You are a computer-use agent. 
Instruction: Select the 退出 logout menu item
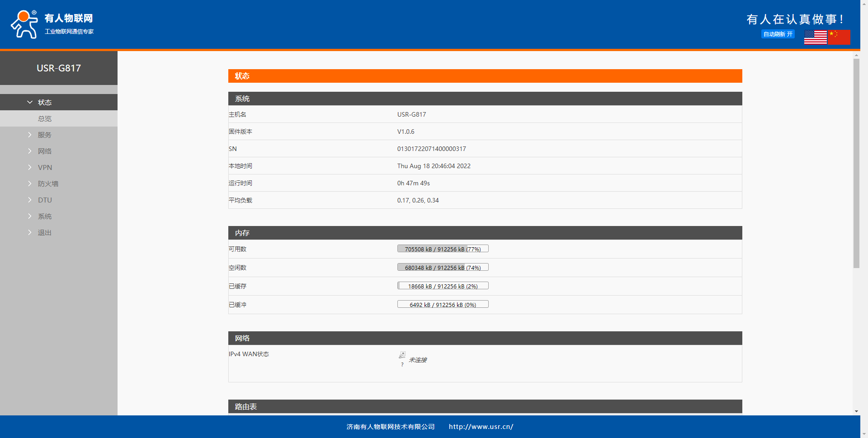click(44, 233)
